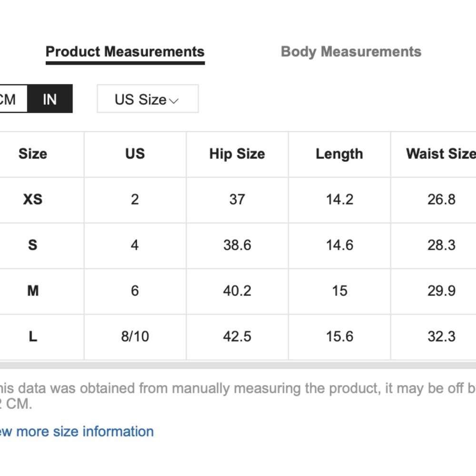Click the 14.2 length value
The image size is (476, 476).
(x=339, y=199)
